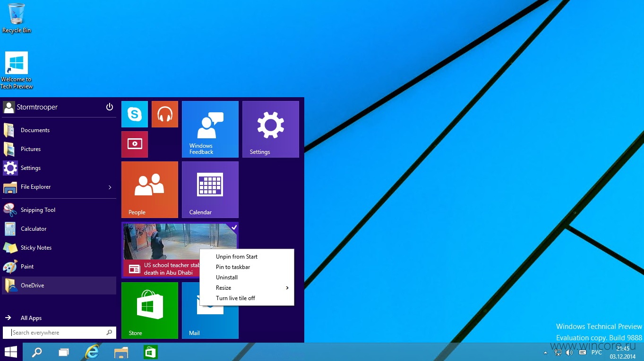Launch Paint from Start menu

pos(59,267)
